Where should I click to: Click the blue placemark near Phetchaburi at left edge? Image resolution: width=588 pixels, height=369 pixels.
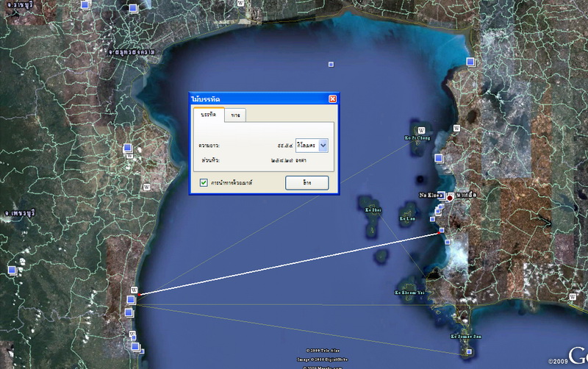tap(12, 271)
